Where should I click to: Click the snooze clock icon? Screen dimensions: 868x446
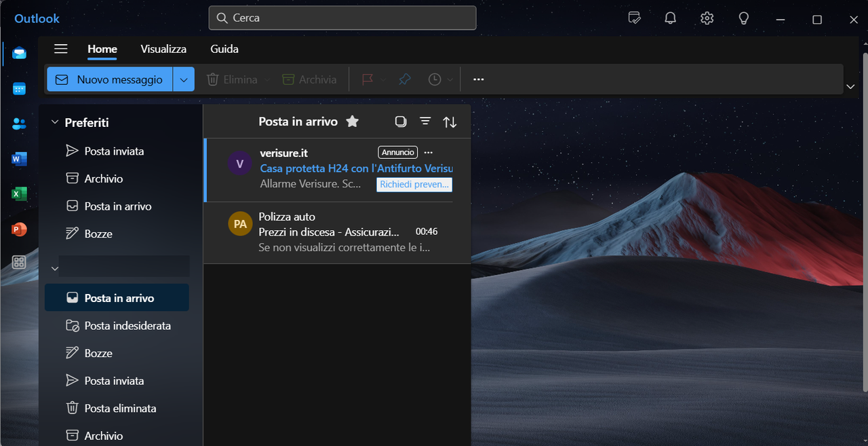(435, 79)
